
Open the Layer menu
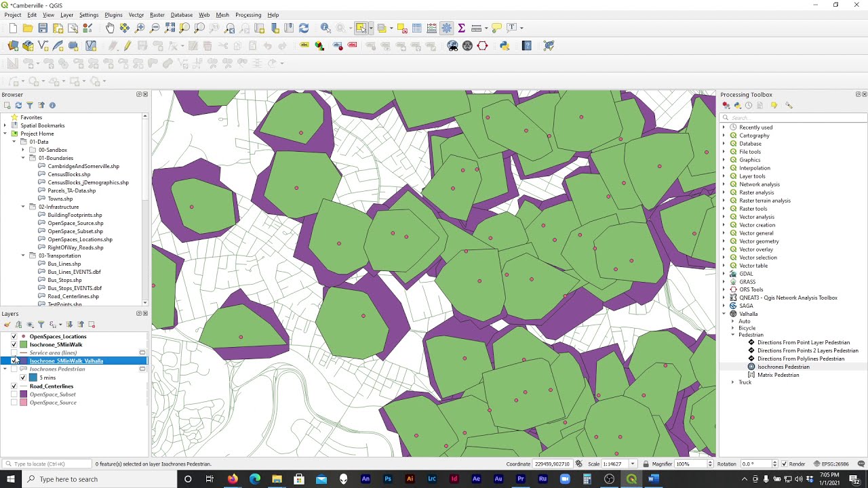pyautogui.click(x=66, y=15)
